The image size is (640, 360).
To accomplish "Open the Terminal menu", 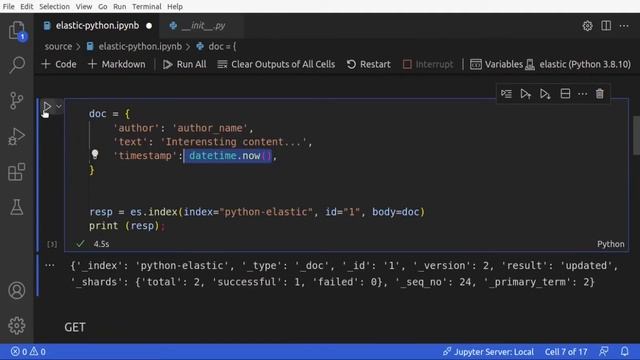I will click(147, 7).
